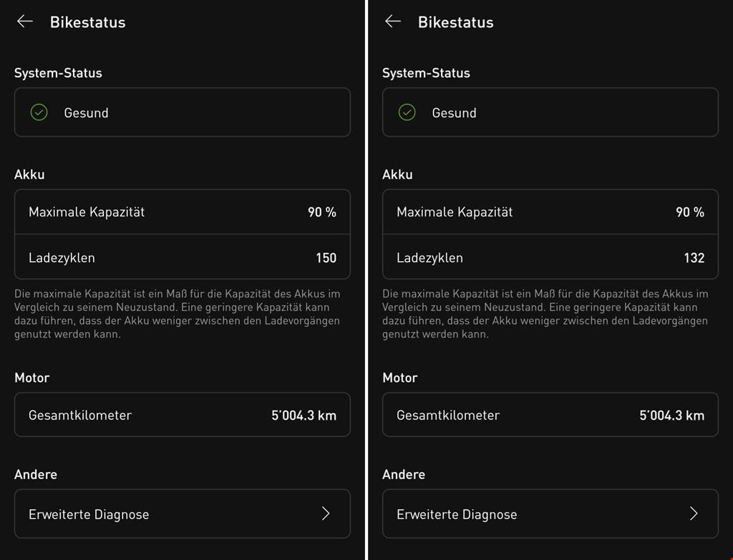The height and width of the screenshot is (560, 733).
Task: Tap the back arrow in the 150-Ladezyklen screen
Action: [25, 21]
